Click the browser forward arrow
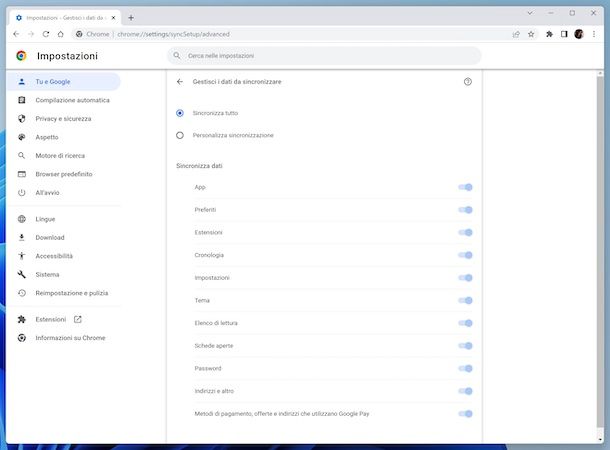Image resolution: width=610 pixels, height=450 pixels. point(31,34)
